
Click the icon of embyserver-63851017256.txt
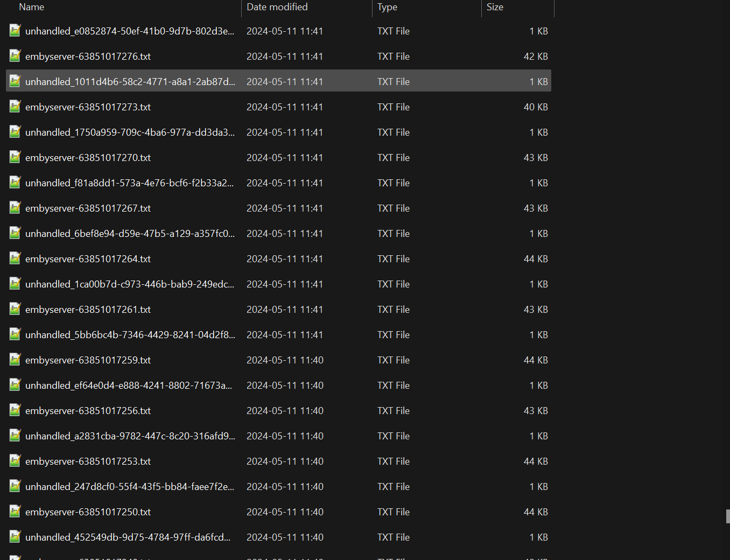15,410
